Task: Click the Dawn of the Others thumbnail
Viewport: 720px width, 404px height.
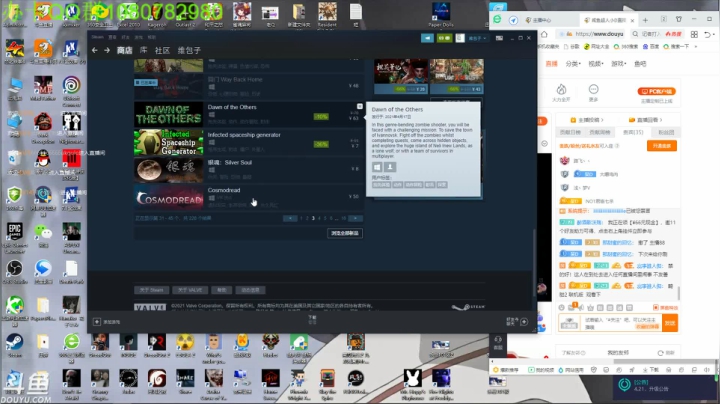Action: (x=169, y=114)
